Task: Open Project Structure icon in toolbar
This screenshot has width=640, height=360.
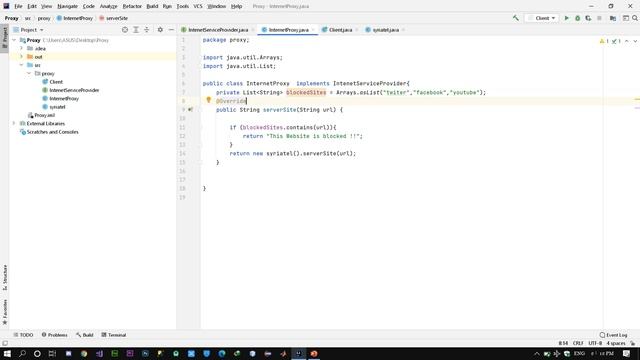Action: (613, 18)
